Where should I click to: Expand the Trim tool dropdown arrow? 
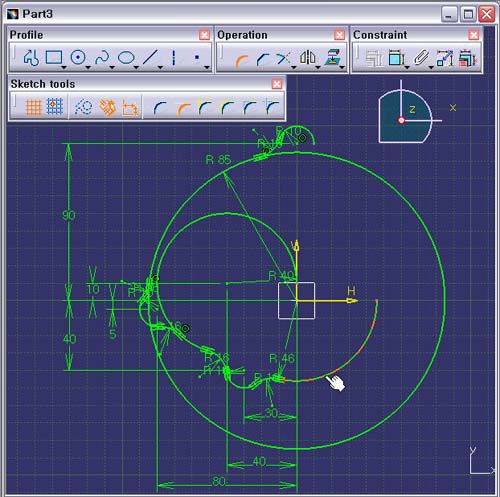tap(294, 68)
